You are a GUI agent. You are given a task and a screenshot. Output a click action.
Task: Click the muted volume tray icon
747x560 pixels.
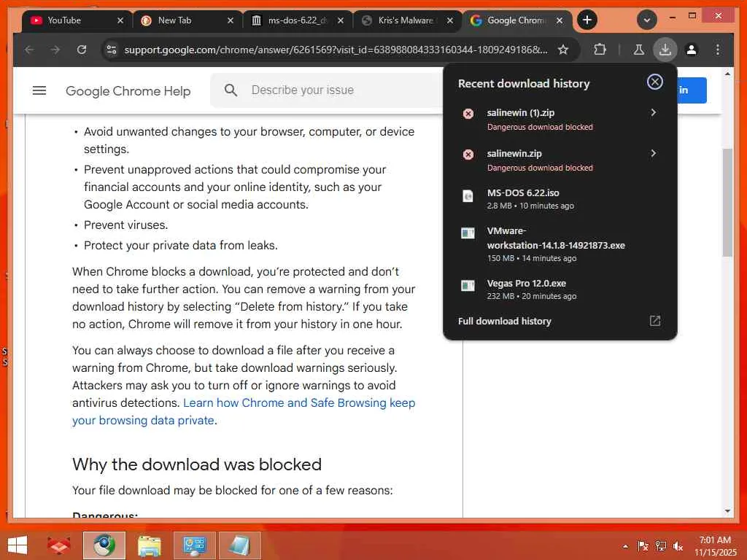678,546
